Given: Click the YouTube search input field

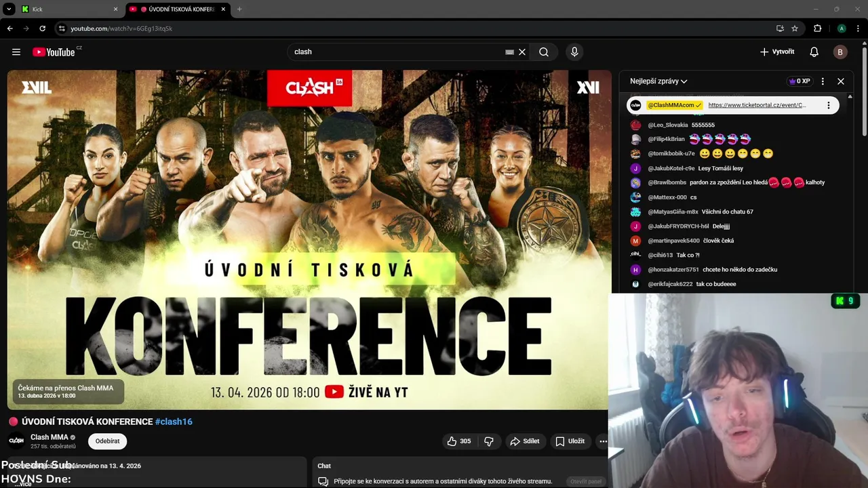Looking at the screenshot, I should pyautogui.click(x=397, y=52).
